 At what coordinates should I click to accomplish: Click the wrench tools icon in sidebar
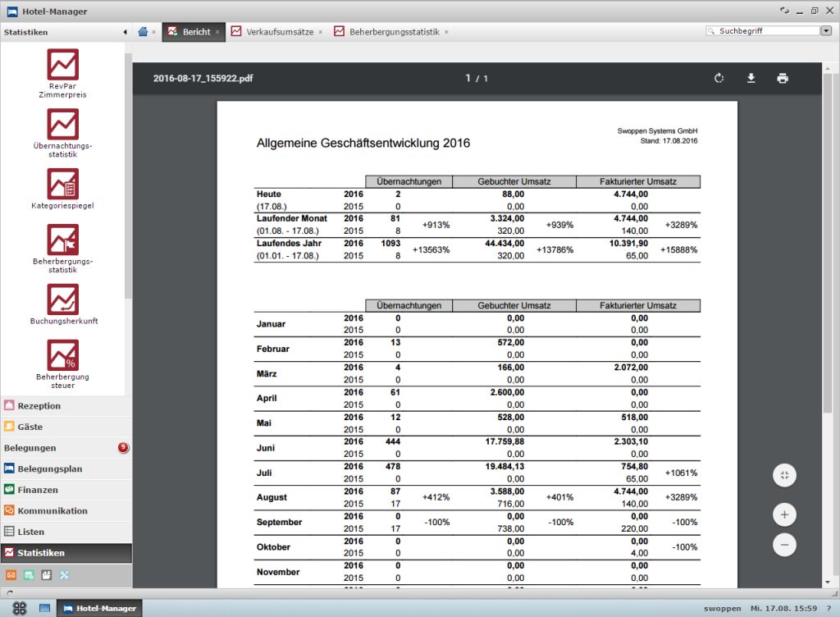(65, 575)
